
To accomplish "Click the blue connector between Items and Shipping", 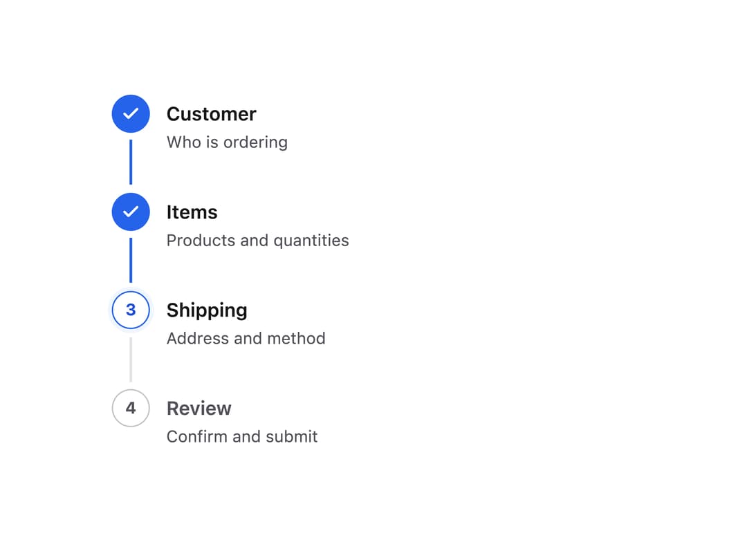I will tap(131, 260).
